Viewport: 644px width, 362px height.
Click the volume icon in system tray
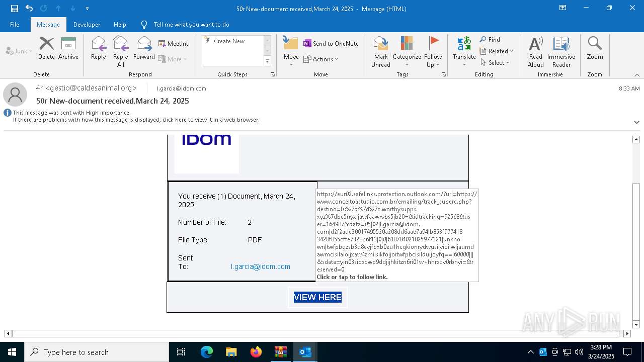579,352
